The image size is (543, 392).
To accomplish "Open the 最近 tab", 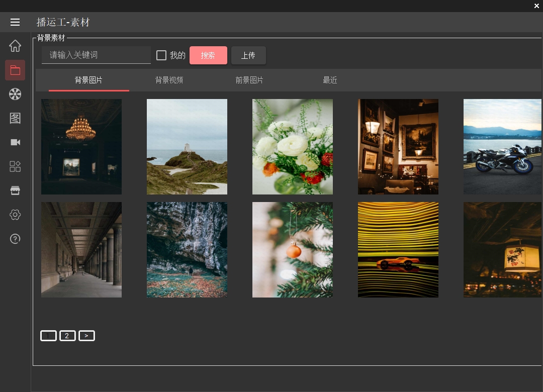I will click(x=330, y=80).
